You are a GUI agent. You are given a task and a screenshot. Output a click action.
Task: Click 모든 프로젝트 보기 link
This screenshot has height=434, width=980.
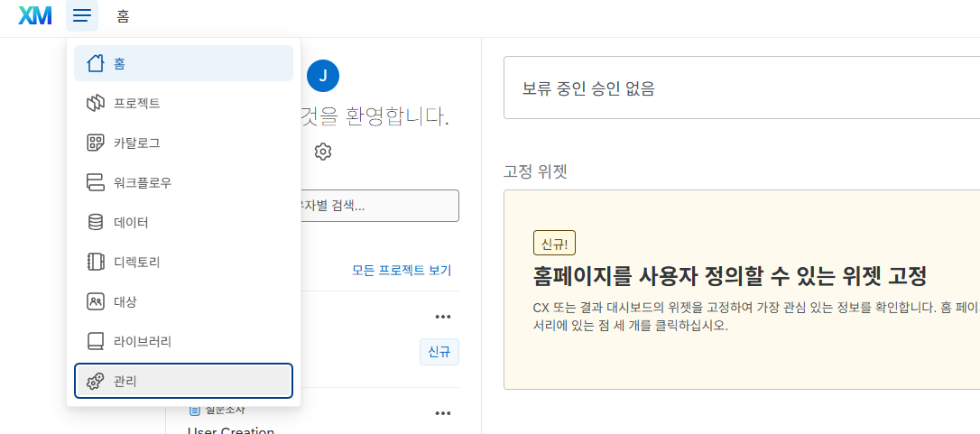click(x=402, y=271)
